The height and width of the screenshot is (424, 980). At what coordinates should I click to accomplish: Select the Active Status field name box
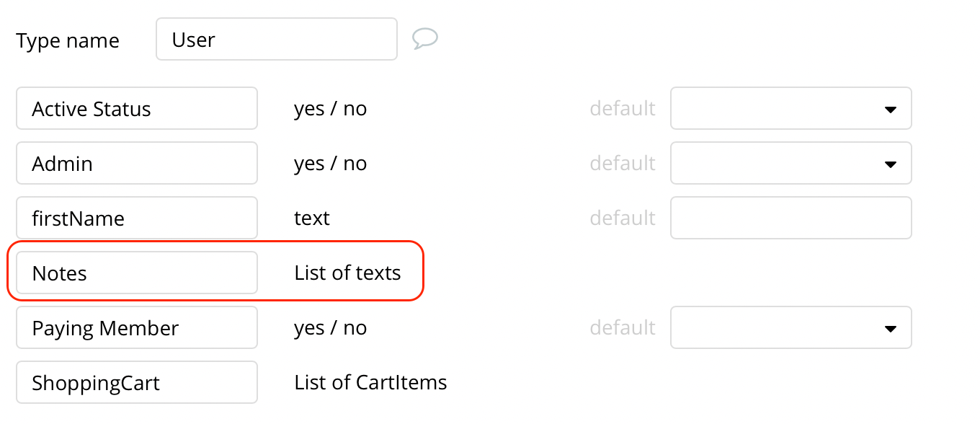pyautogui.click(x=137, y=108)
